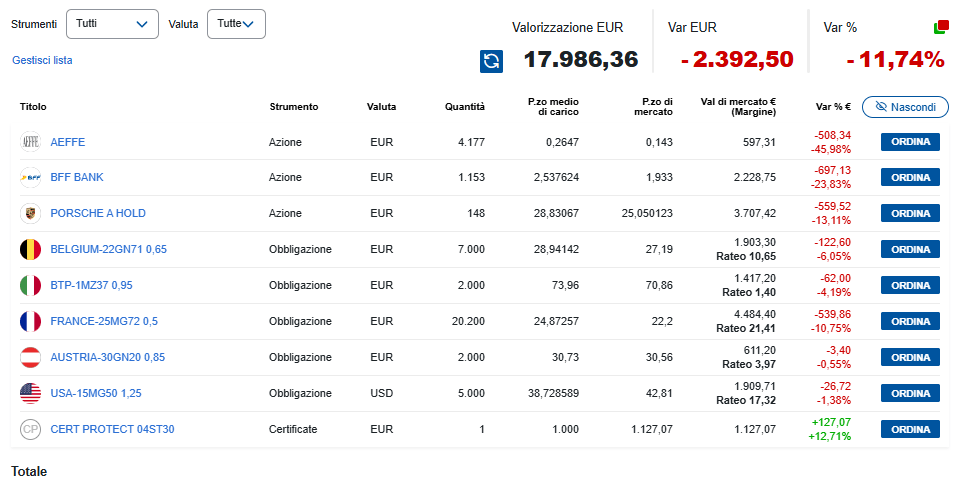Hide values with the Nascondi button
Viewport: 967px width, 478px height.
[905, 107]
